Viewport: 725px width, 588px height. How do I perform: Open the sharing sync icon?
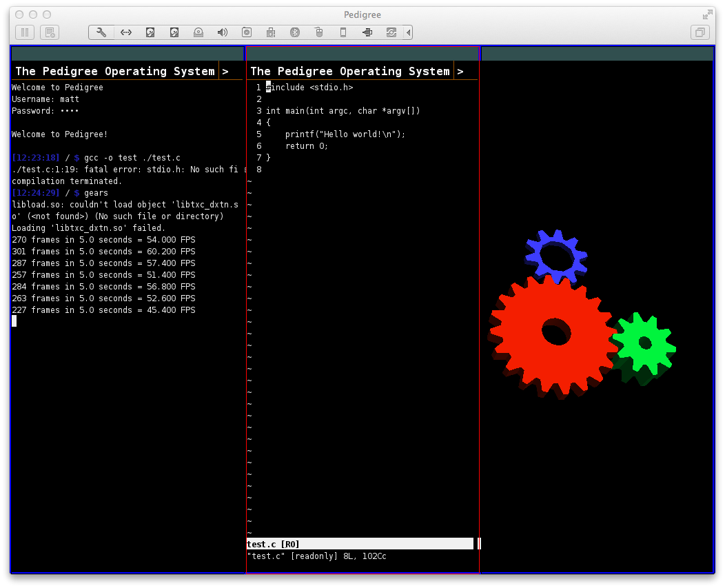pyautogui.click(x=391, y=32)
